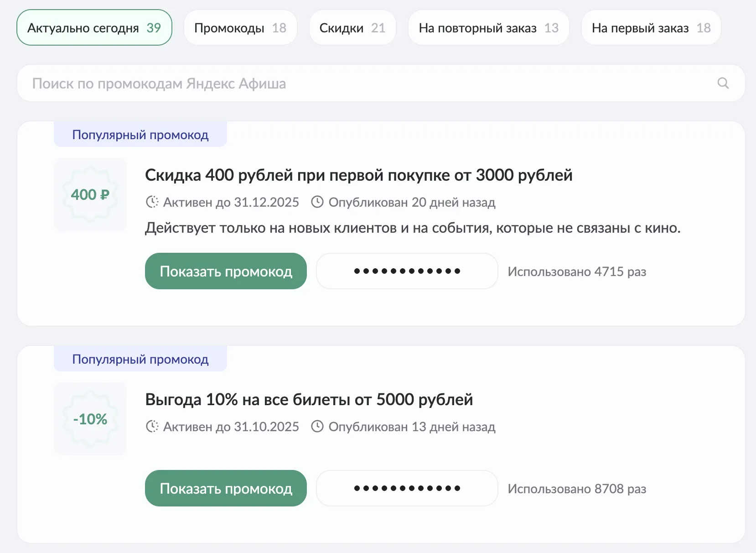Click the published clock icon for 20 days ago
This screenshot has width=756, height=553.
317,202
